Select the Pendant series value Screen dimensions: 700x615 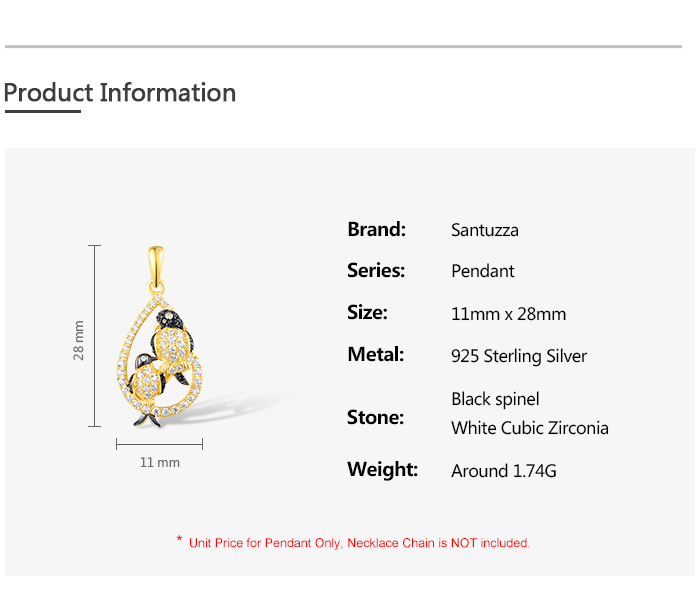pyautogui.click(x=483, y=271)
